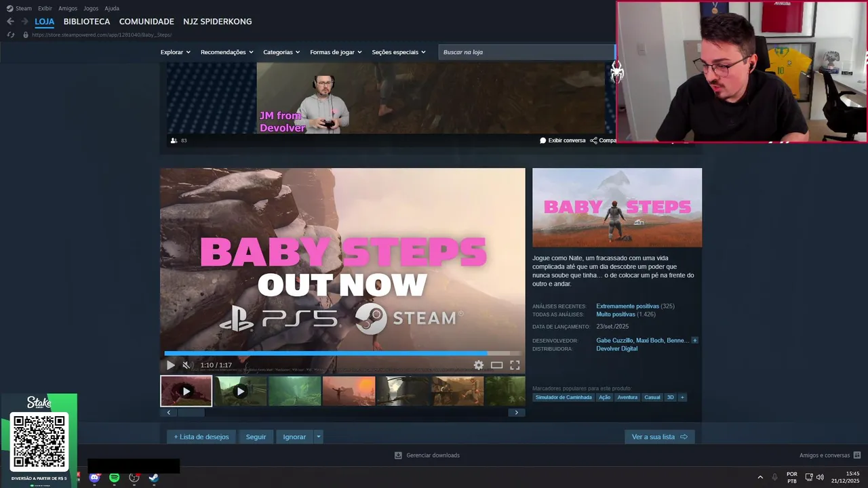
Task: Open the Devolver Digital publisher link
Action: pyautogui.click(x=616, y=348)
